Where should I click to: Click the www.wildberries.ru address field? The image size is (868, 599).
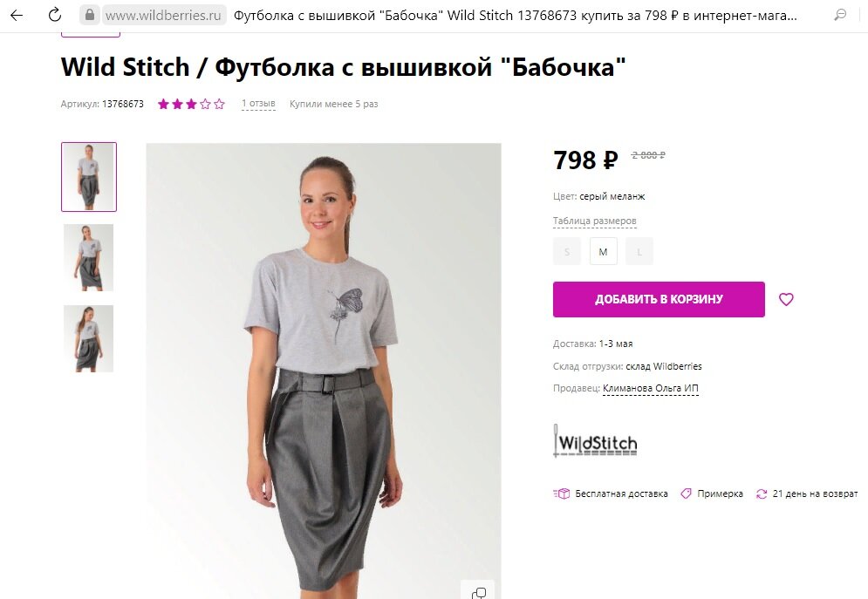pyautogui.click(x=163, y=15)
